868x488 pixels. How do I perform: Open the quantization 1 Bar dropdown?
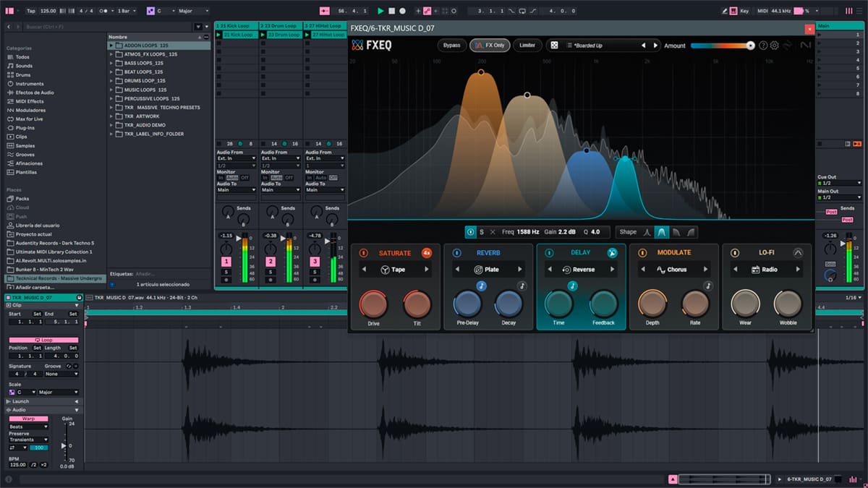coord(128,11)
